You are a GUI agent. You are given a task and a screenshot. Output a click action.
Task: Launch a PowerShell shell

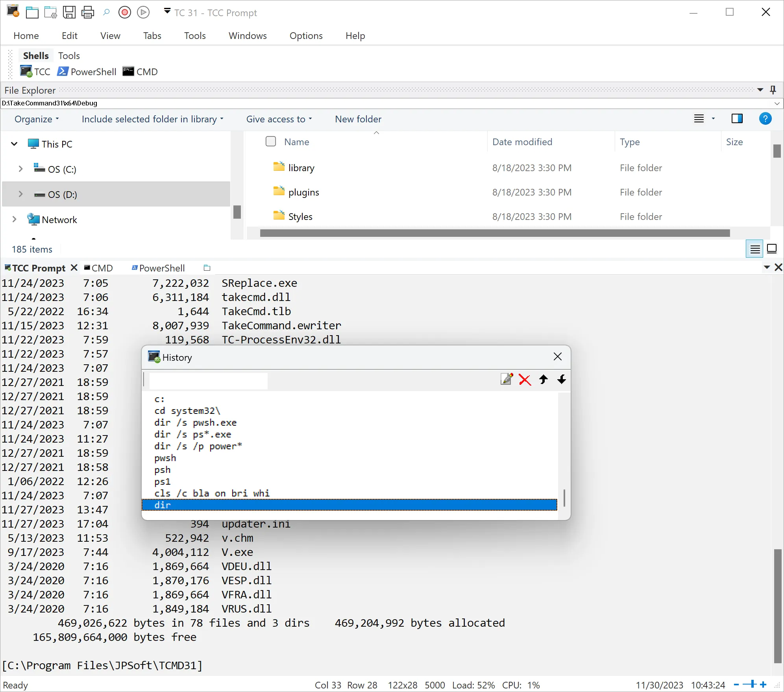pyautogui.click(x=87, y=72)
